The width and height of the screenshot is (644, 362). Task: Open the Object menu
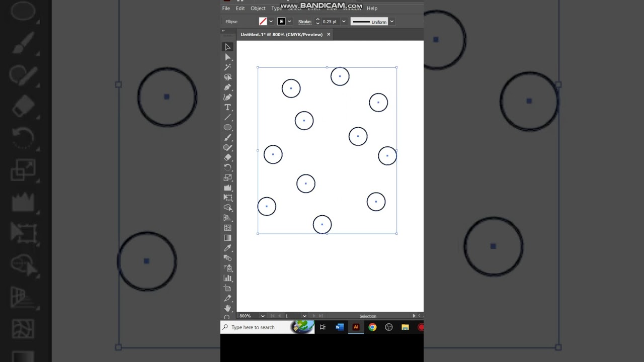[x=258, y=8]
